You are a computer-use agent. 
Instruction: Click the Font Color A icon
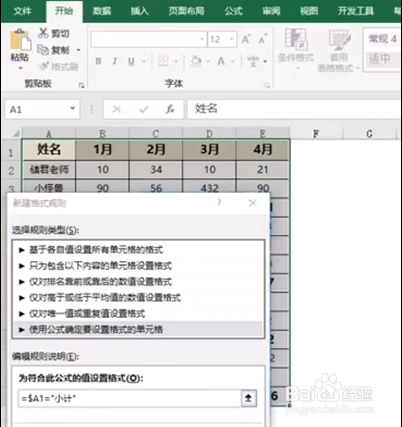[x=221, y=61]
